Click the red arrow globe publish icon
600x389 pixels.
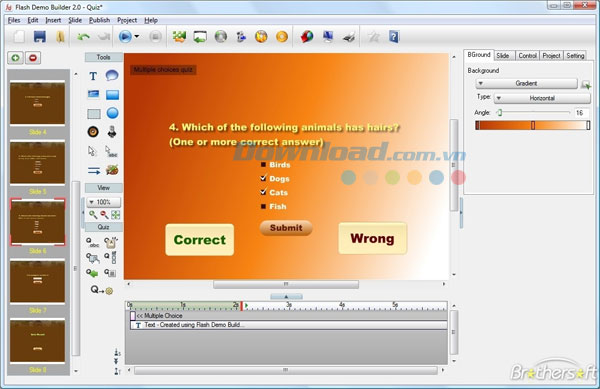click(x=307, y=37)
